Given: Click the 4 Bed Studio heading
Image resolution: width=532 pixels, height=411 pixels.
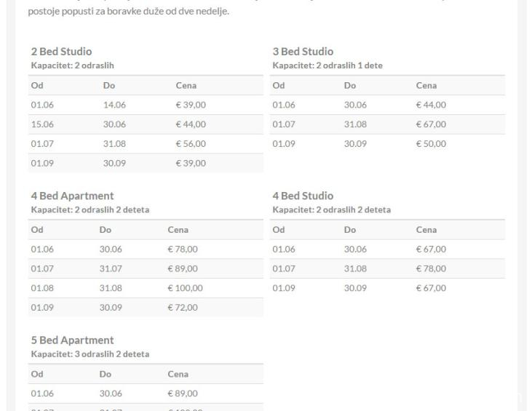Looking at the screenshot, I should (x=303, y=196).
